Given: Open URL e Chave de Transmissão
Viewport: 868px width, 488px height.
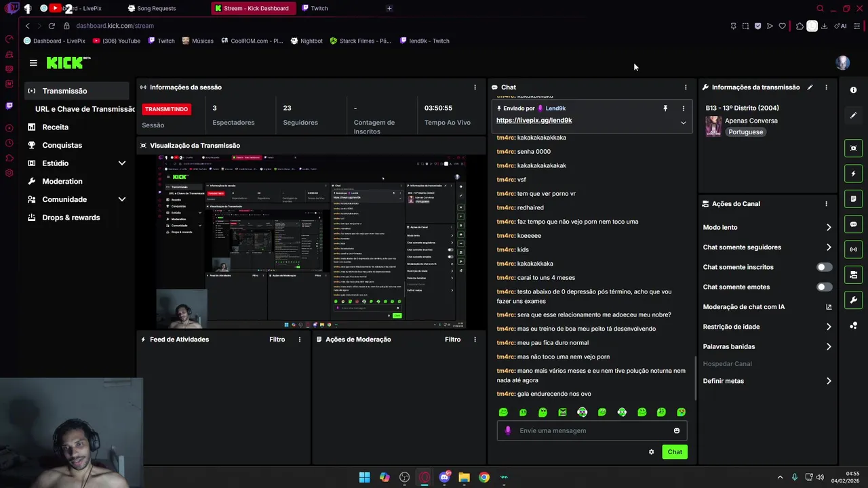Looking at the screenshot, I should click(x=85, y=109).
